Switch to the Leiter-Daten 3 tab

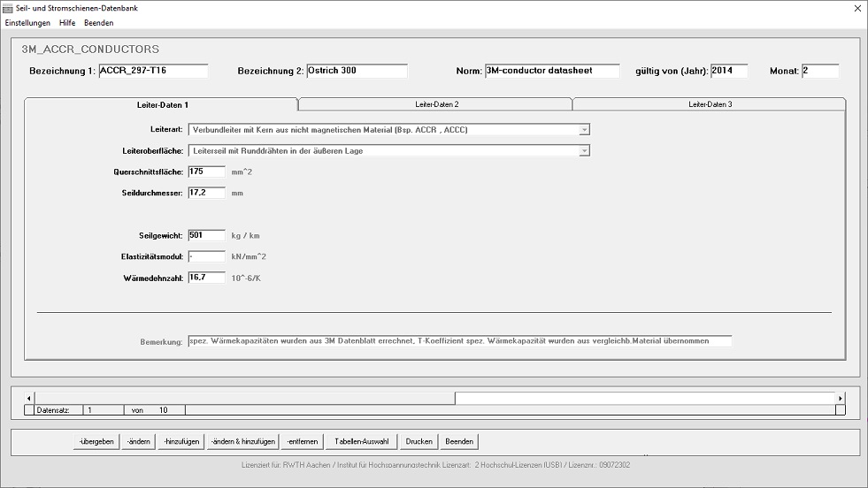[x=710, y=104]
